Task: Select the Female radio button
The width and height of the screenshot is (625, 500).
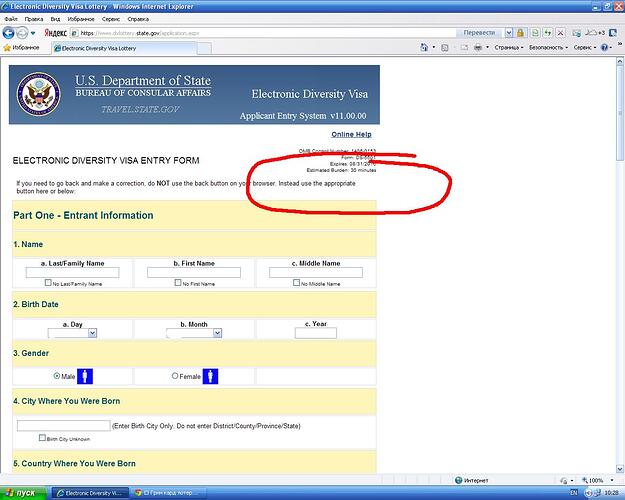Action: [175, 376]
